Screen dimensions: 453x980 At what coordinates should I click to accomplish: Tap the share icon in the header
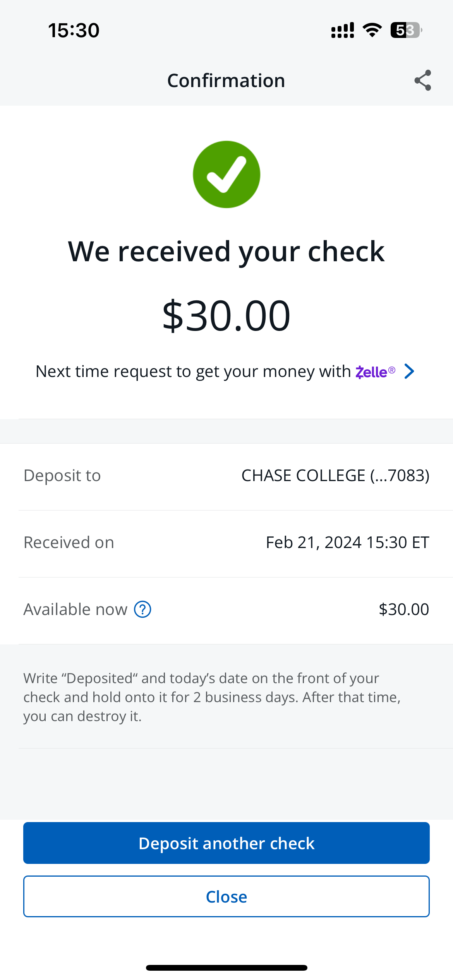coord(422,81)
